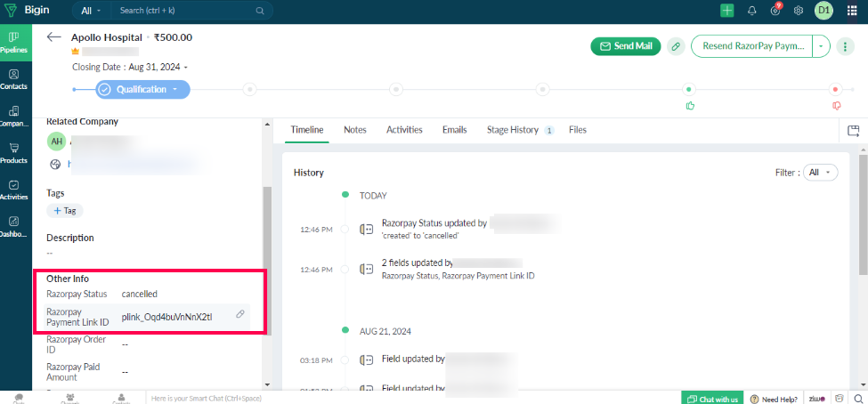Screen dimensions: 868x404
Task: Click the icon left of bottom-right search
Action: point(840,399)
